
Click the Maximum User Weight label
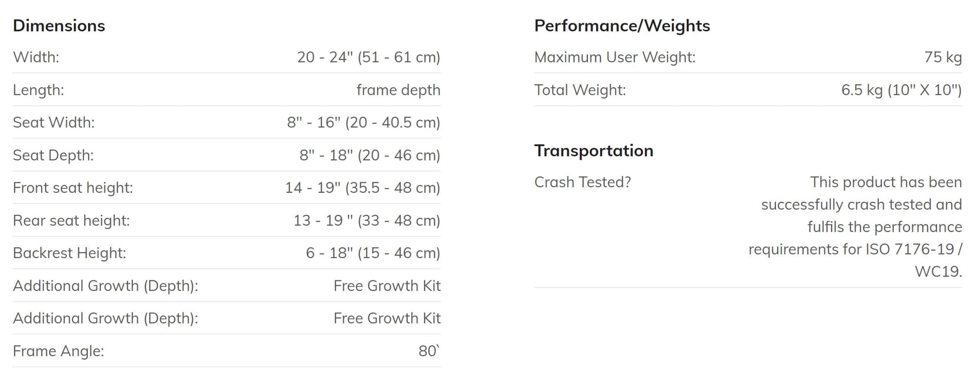point(614,57)
